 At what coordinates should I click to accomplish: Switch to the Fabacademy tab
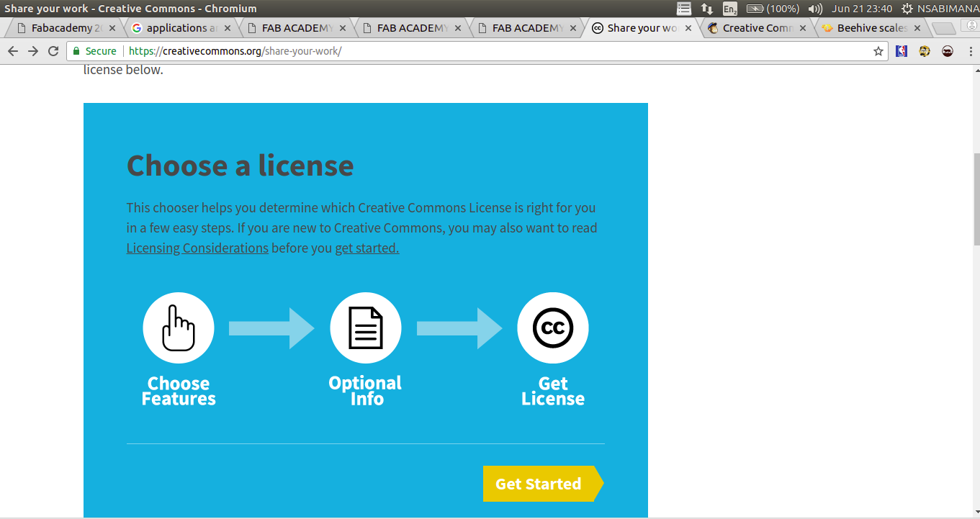click(66, 28)
